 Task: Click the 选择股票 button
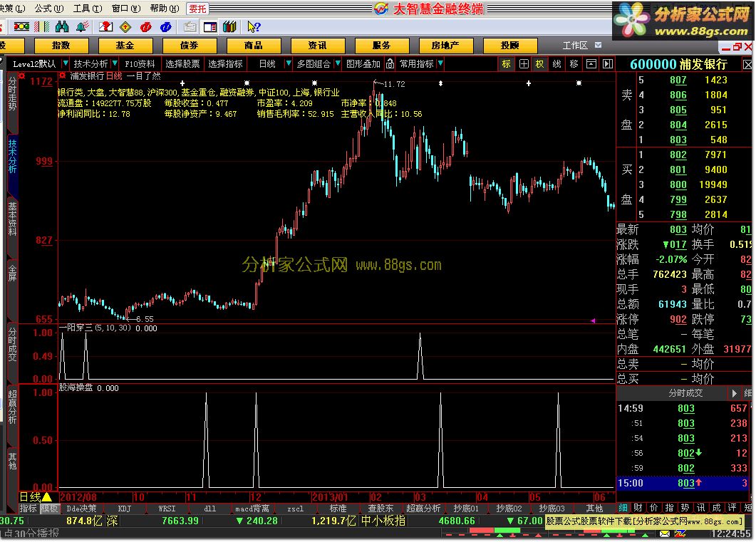(182, 63)
